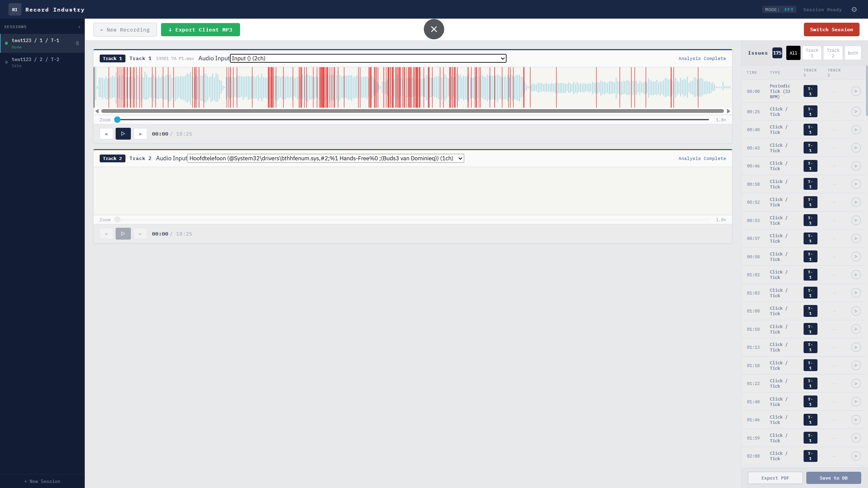This screenshot has width=868, height=488.
Task: Click T-1 badge in 00:25 row
Action: coord(810,111)
